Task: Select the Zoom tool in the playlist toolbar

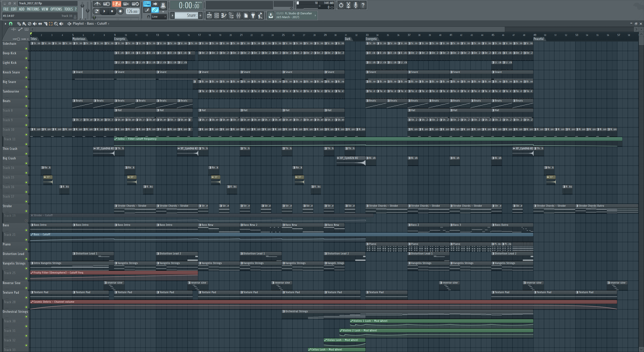Action: pos(56,24)
